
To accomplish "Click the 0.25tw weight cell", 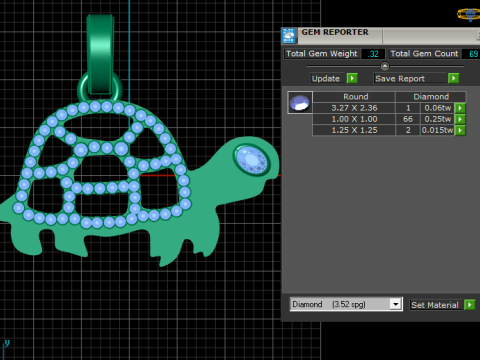I will 438,119.
